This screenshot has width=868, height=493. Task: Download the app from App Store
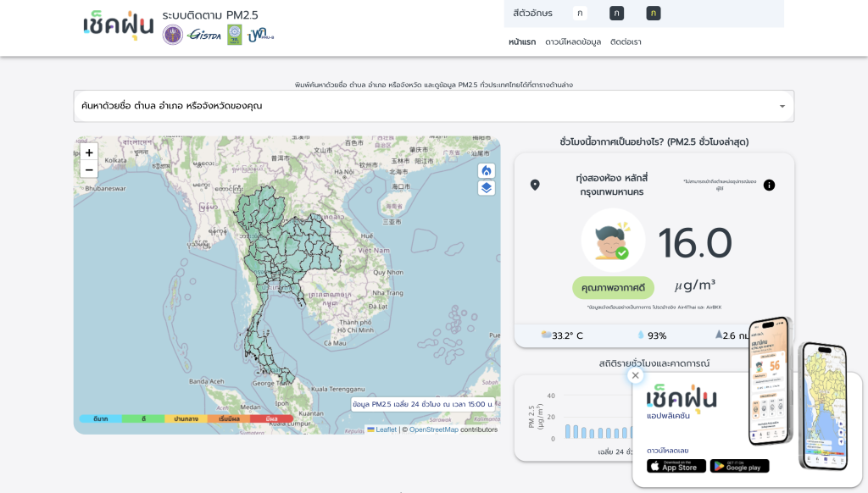[676, 467]
